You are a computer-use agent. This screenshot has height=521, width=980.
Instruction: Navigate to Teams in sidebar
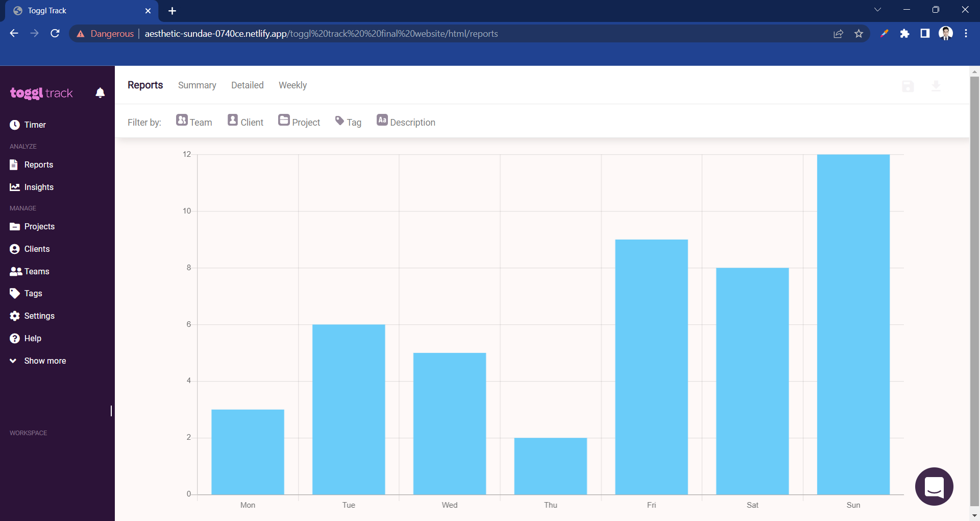click(x=30, y=271)
